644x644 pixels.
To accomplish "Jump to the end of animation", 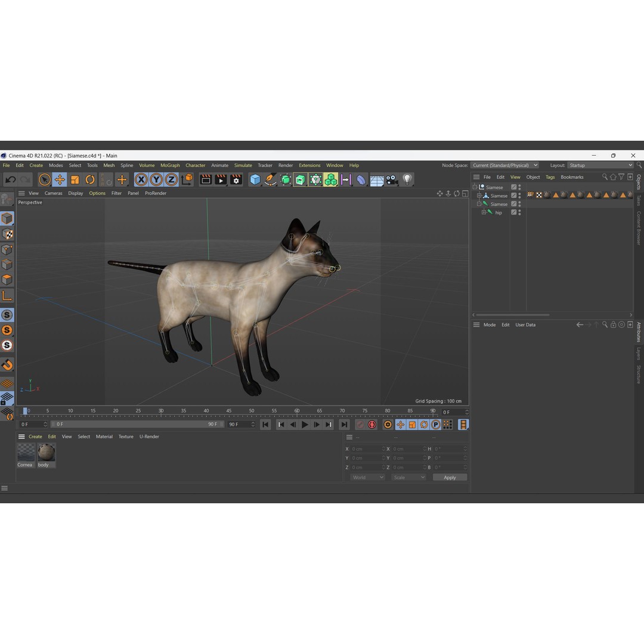I will click(x=344, y=425).
